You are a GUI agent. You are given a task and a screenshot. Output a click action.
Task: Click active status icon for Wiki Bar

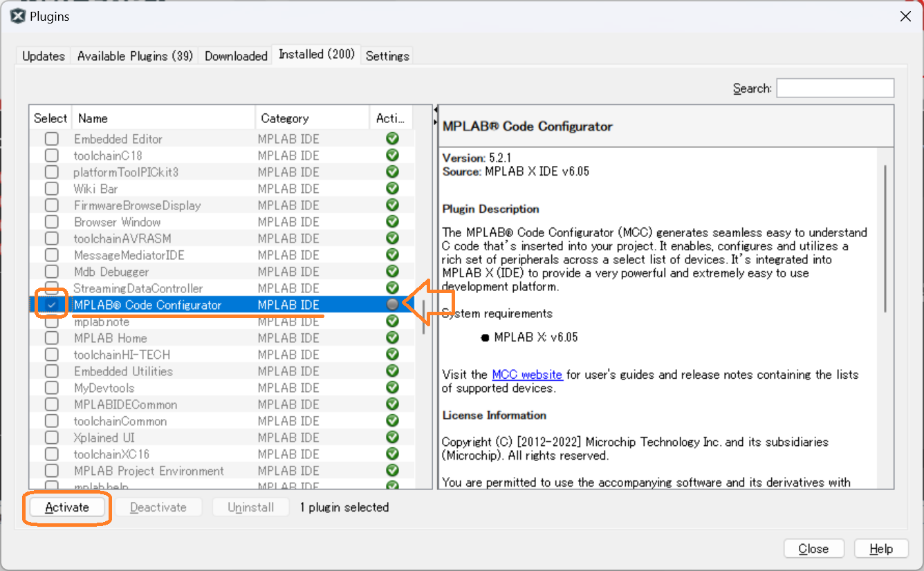point(392,189)
